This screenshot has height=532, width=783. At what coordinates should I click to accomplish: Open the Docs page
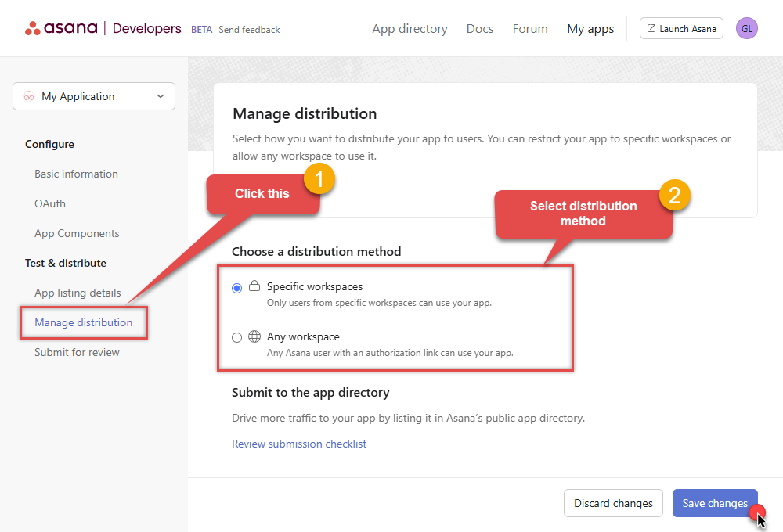pos(480,29)
